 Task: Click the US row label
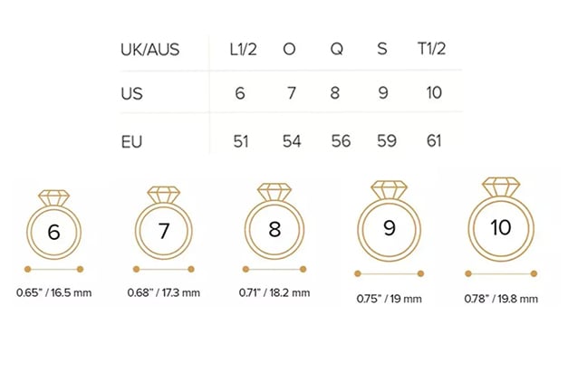click(x=132, y=93)
